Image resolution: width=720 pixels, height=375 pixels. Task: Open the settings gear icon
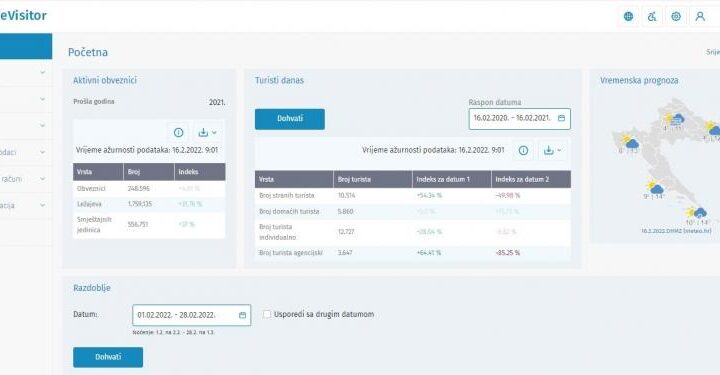click(676, 17)
